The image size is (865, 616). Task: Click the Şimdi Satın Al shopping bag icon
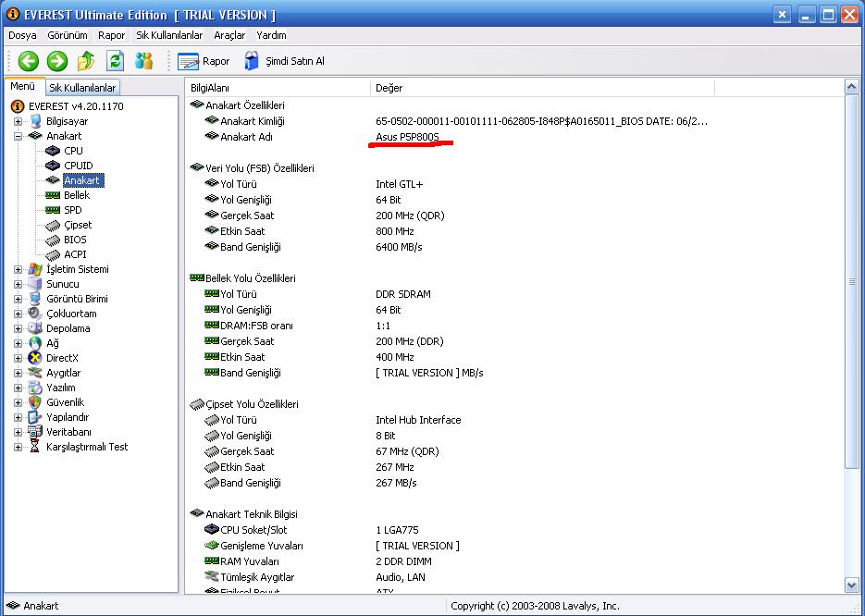pos(252,61)
